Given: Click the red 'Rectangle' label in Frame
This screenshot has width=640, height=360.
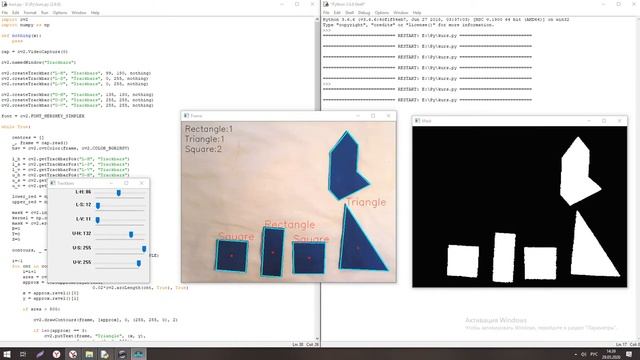Looking at the screenshot, I should [290, 224].
